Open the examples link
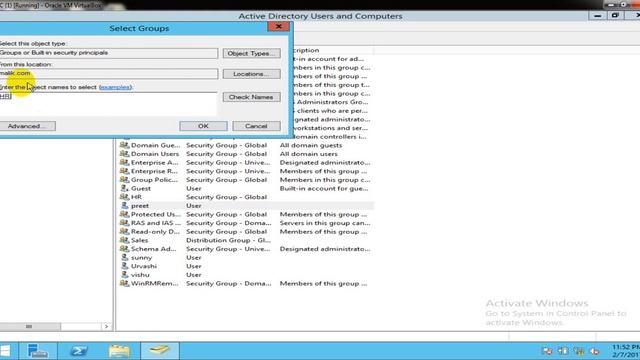 click(116, 87)
